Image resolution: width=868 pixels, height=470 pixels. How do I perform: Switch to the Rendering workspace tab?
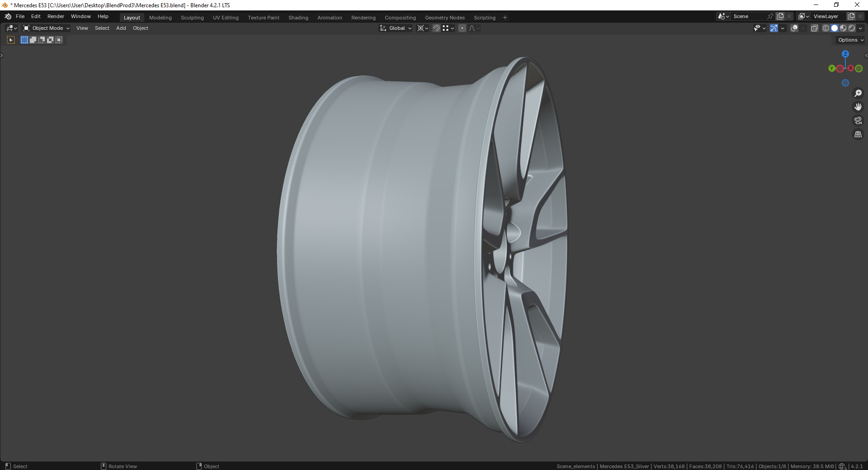(364, 18)
